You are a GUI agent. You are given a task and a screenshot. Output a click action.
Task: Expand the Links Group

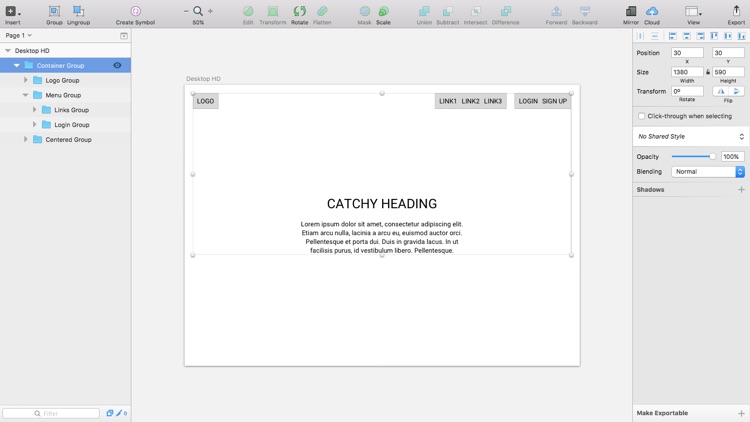tap(34, 110)
